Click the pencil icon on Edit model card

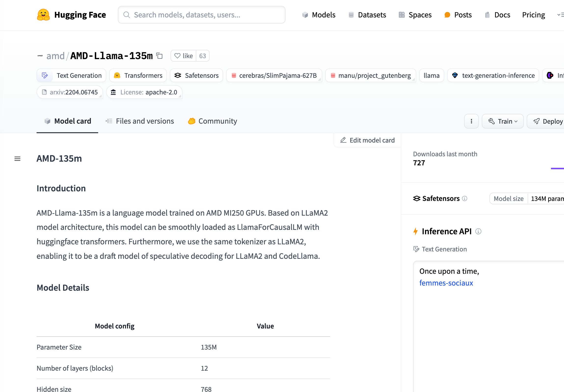pyautogui.click(x=343, y=140)
